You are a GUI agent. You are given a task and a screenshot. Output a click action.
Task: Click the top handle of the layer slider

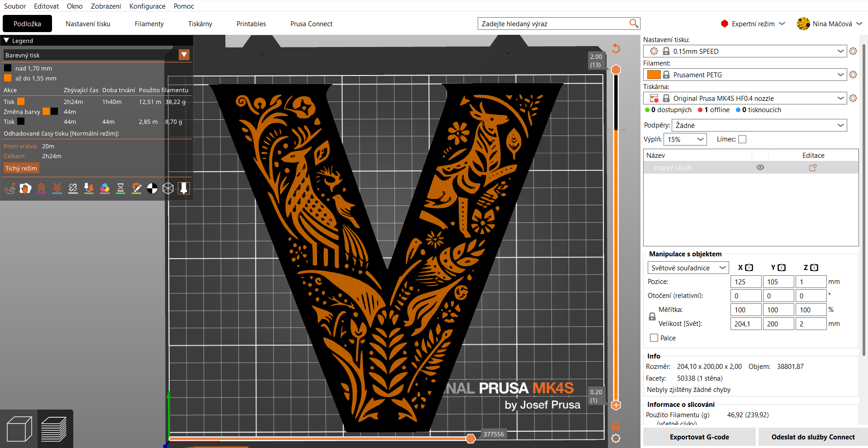[x=616, y=70]
